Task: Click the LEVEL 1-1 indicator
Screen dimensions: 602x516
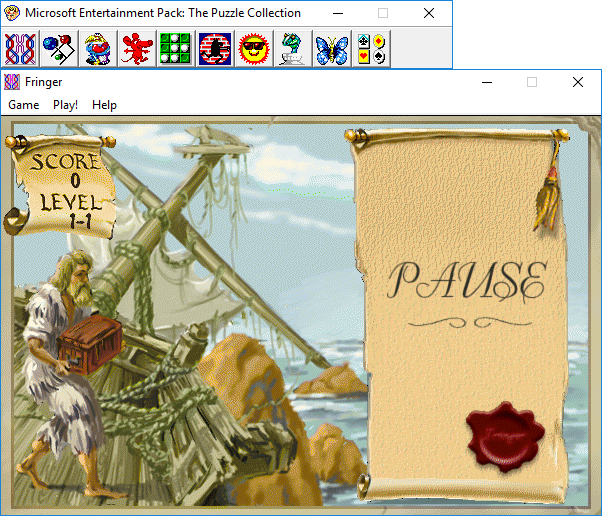Action: [70, 211]
